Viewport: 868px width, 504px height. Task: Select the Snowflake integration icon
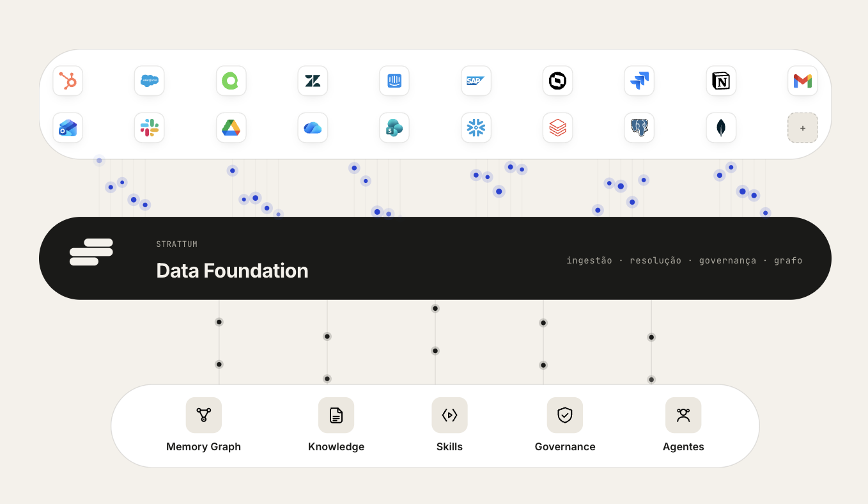476,128
